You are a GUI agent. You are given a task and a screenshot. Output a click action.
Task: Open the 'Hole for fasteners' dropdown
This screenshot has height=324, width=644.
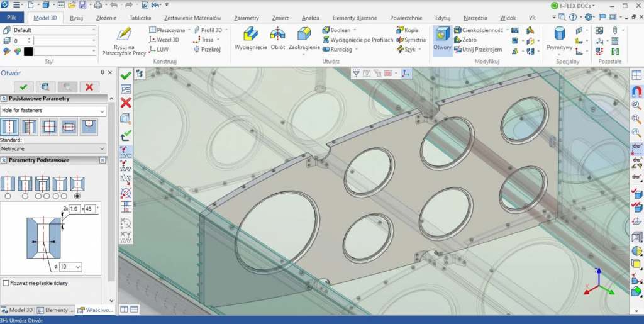[53, 111]
